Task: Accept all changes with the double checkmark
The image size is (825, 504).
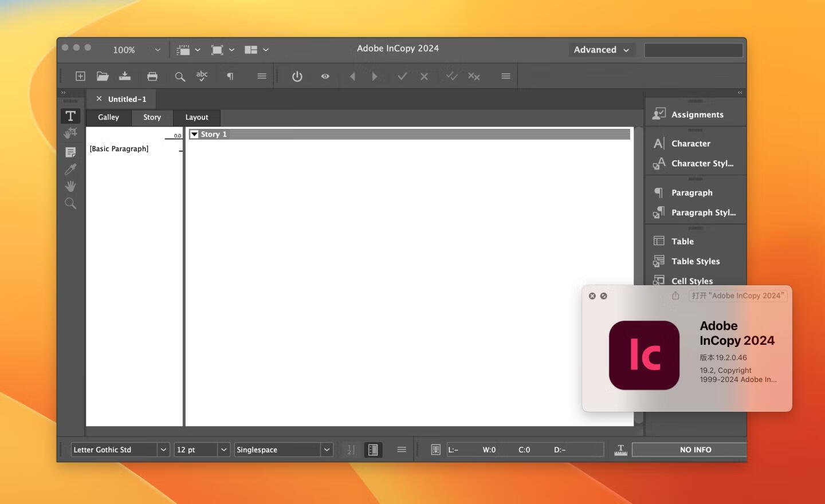Action: point(452,76)
